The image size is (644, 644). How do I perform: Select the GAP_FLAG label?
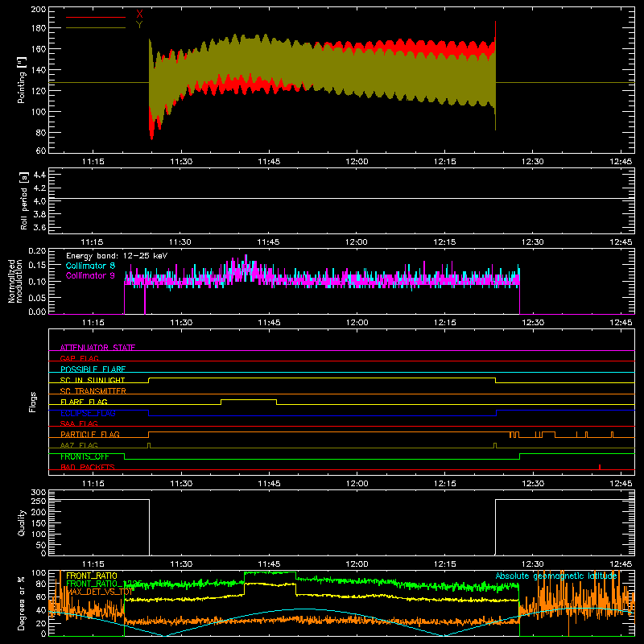(80, 358)
